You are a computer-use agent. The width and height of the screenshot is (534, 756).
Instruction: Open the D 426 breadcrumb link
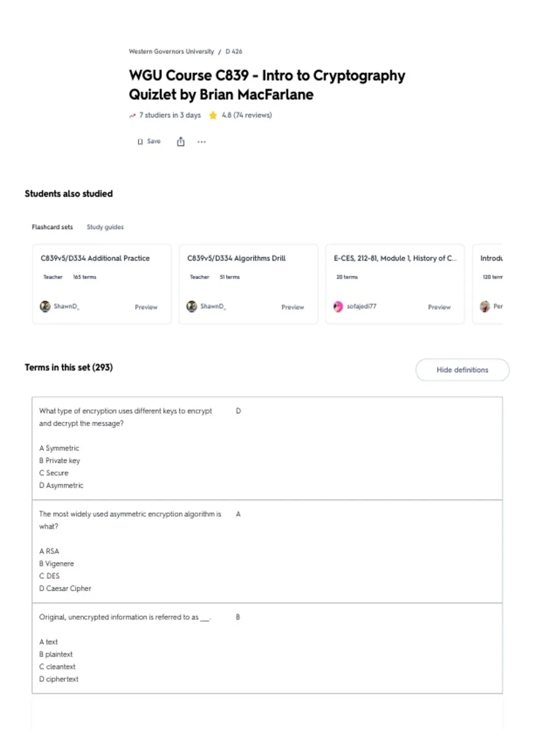click(234, 52)
